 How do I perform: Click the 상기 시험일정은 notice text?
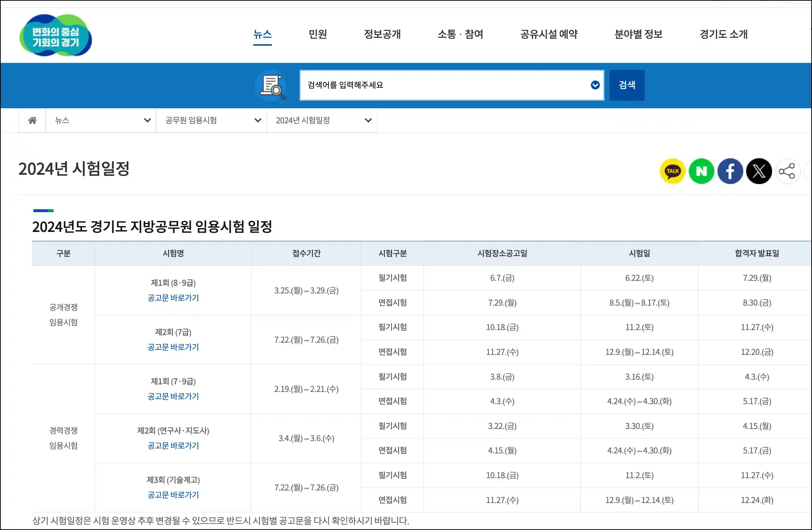[x=221, y=521]
